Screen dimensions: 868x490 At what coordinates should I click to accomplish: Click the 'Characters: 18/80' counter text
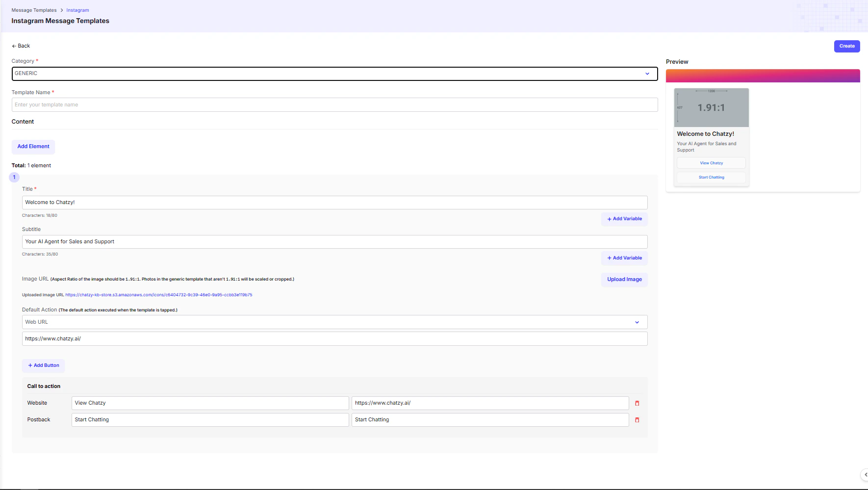pos(40,215)
